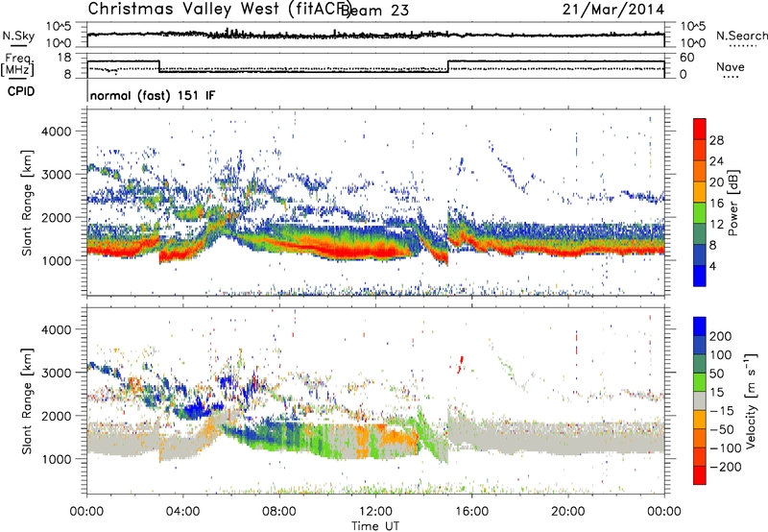Click the 18 tick on the frequency axis
Image resolution: width=768 pixels, height=532 pixels.
[x=64, y=58]
